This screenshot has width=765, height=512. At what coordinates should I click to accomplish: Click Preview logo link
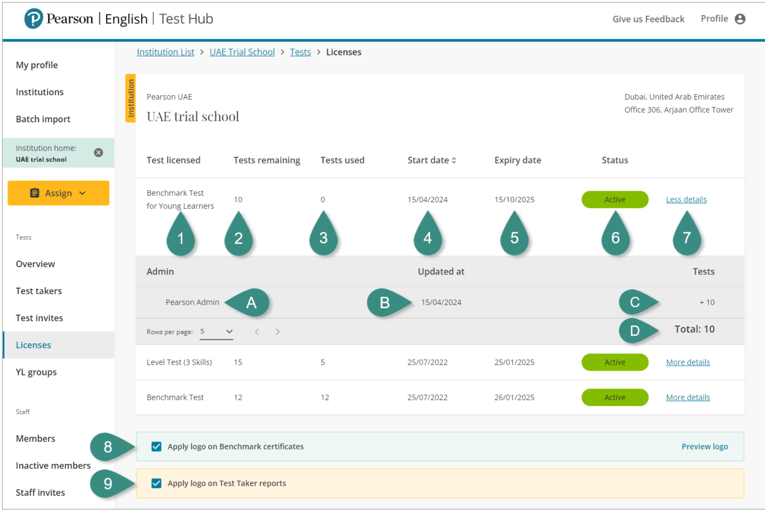[x=704, y=447]
